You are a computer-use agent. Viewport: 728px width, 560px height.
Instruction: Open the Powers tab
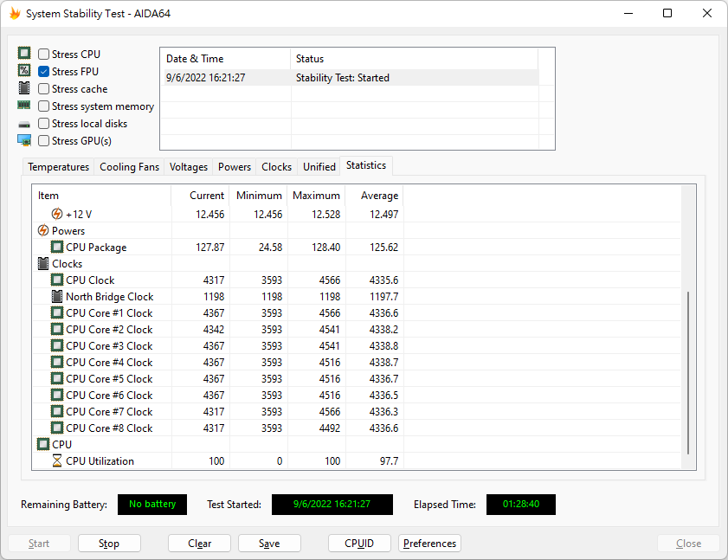pos(235,167)
